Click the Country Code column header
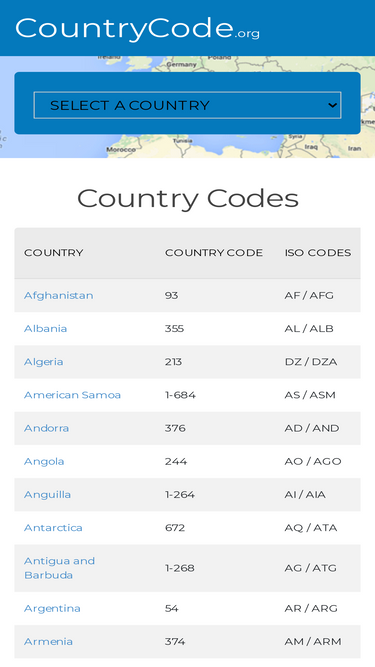This screenshot has height=667, width=375. click(x=214, y=253)
